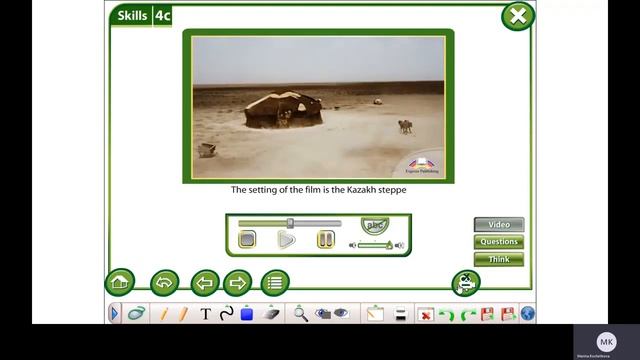The image size is (640, 360).
Task: Toggle the eye visibility tool
Action: 341,313
